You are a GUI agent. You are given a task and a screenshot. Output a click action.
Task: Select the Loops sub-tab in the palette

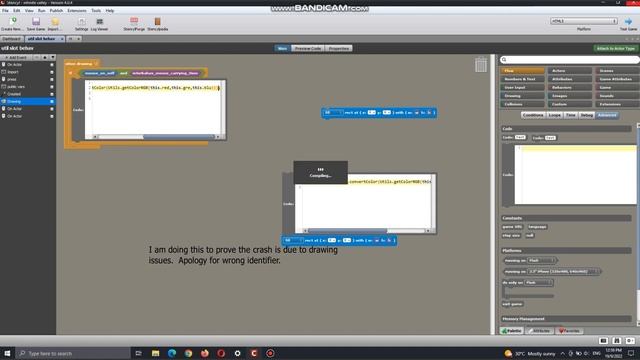click(554, 116)
